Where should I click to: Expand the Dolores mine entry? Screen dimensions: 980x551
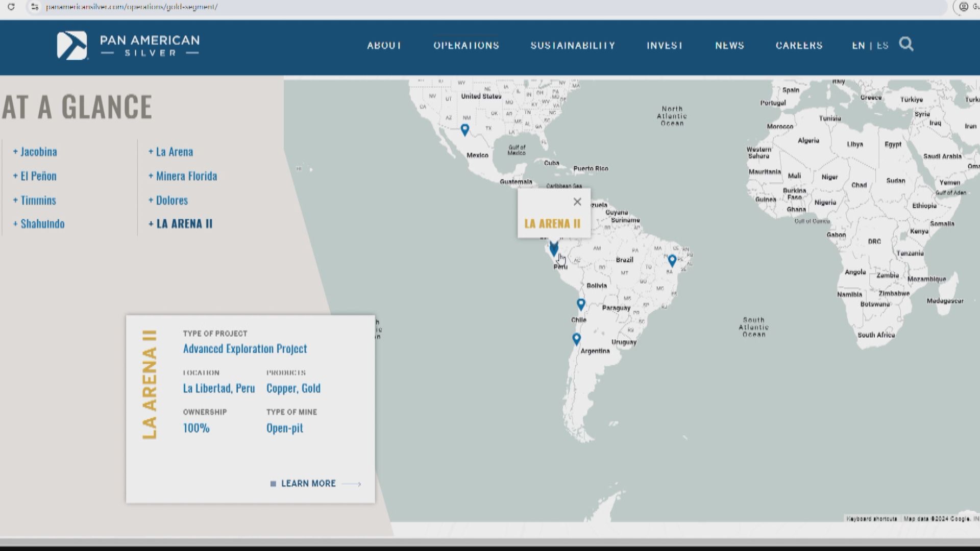(168, 200)
